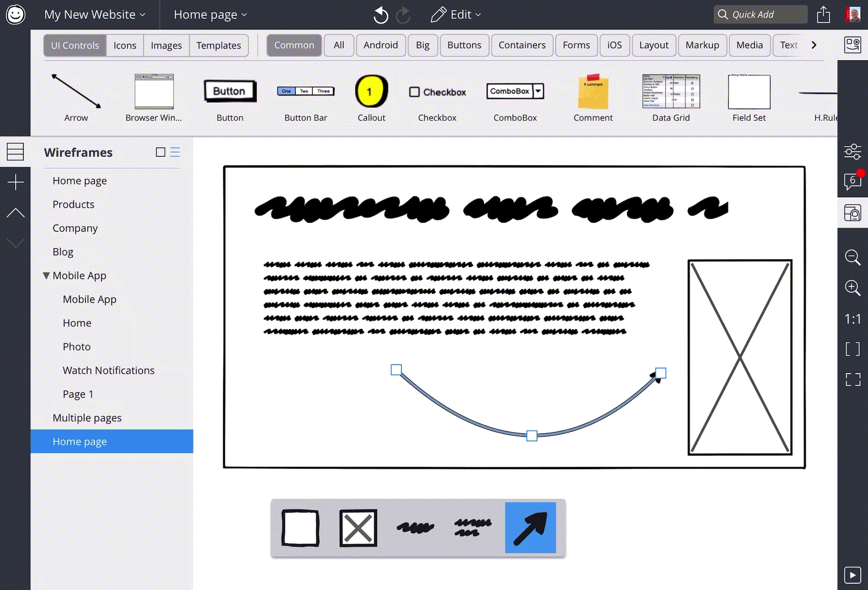Toggle the wireframes navigator panel icon
Image resolution: width=868 pixels, height=590 pixels.
(15, 152)
